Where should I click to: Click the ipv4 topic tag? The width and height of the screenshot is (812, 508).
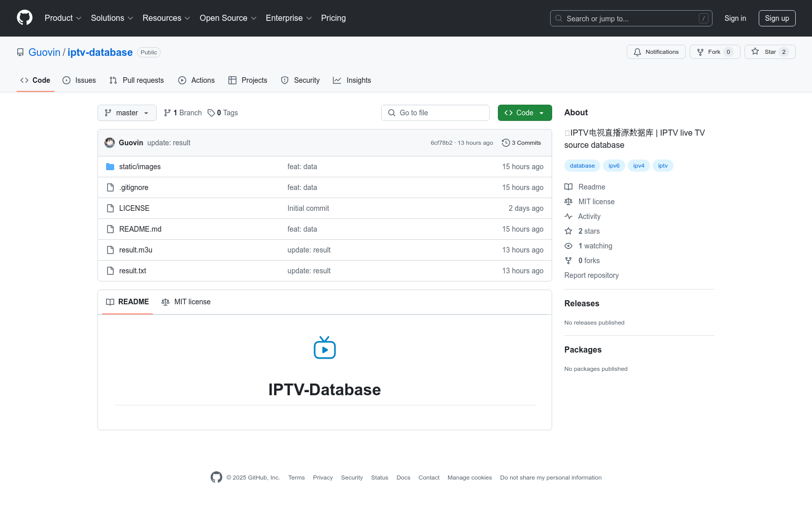pos(639,166)
